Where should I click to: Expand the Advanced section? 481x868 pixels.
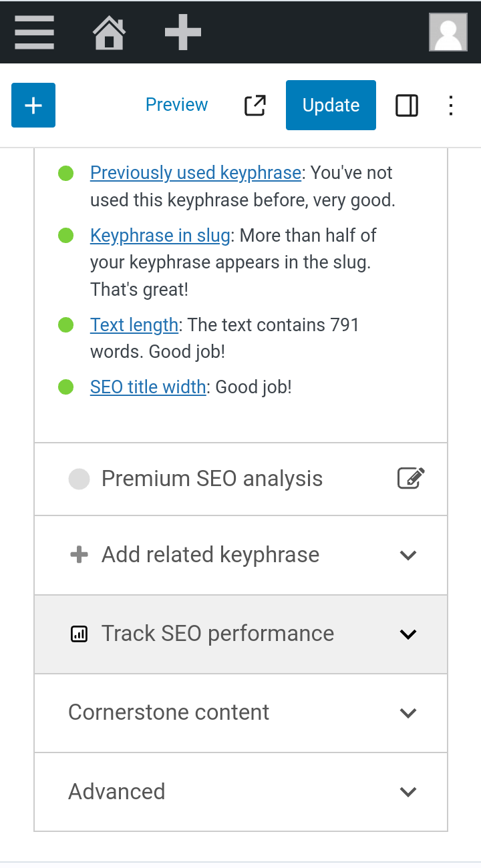(240, 792)
